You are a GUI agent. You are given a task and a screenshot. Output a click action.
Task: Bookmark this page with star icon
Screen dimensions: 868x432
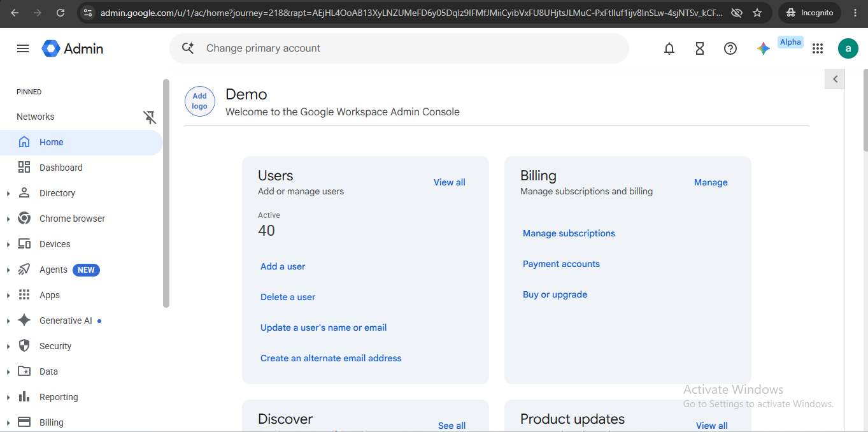757,13
